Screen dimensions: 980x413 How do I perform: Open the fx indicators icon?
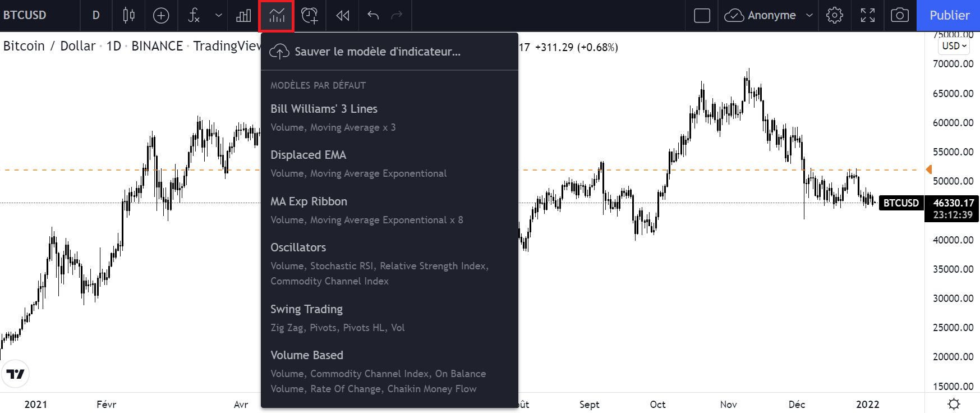(194, 15)
